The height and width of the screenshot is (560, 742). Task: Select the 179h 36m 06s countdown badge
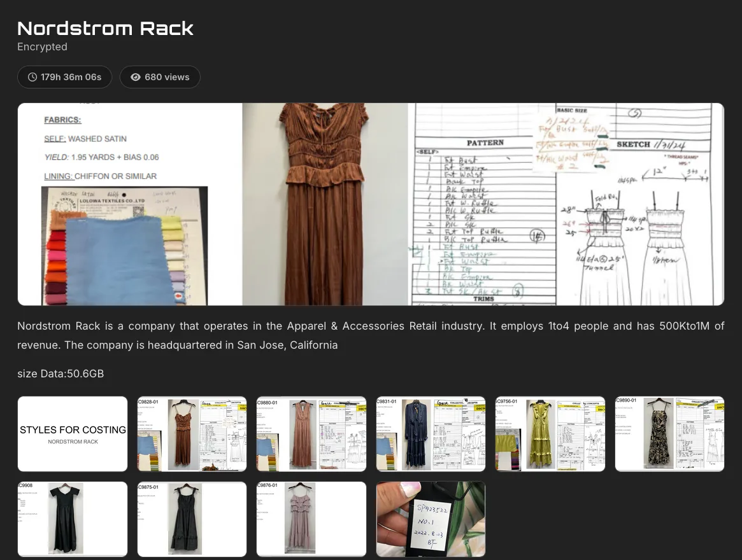[x=64, y=77]
